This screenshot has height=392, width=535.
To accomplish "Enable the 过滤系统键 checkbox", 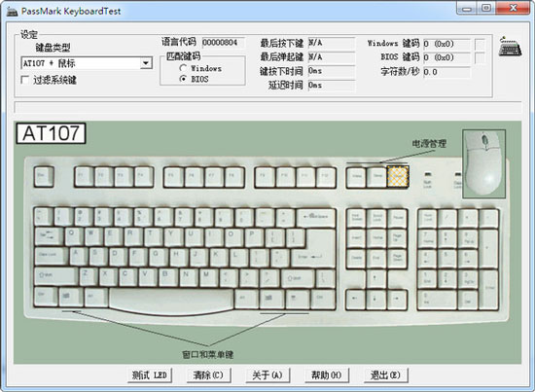I will (x=24, y=80).
